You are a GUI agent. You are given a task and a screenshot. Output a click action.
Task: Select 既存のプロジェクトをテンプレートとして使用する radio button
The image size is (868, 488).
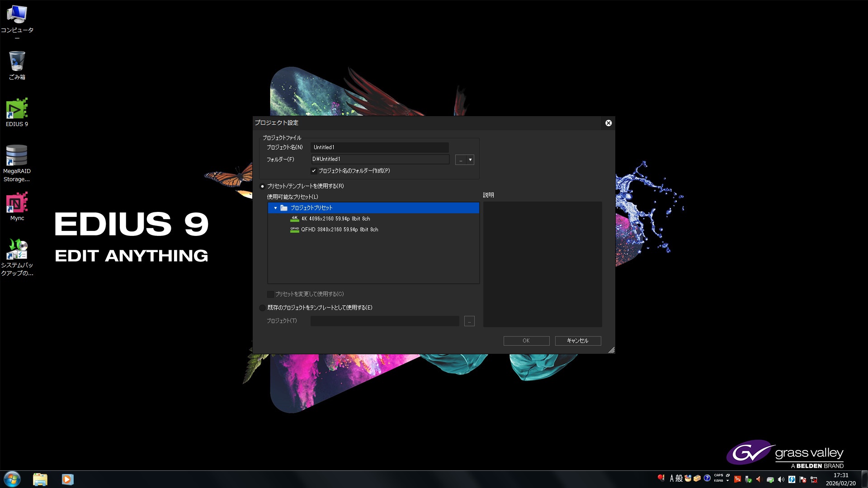coord(262,308)
